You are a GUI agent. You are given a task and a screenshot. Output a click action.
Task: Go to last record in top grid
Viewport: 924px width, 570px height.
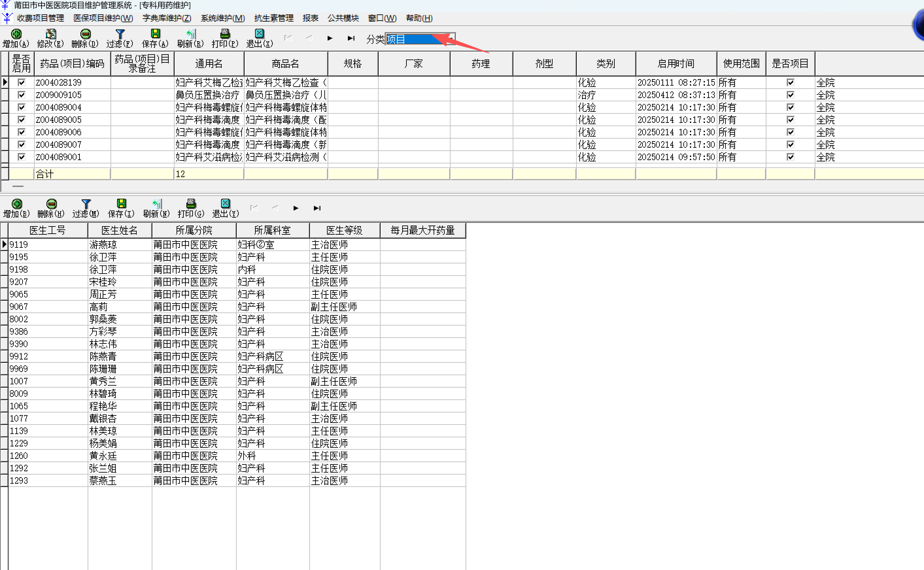(351, 38)
